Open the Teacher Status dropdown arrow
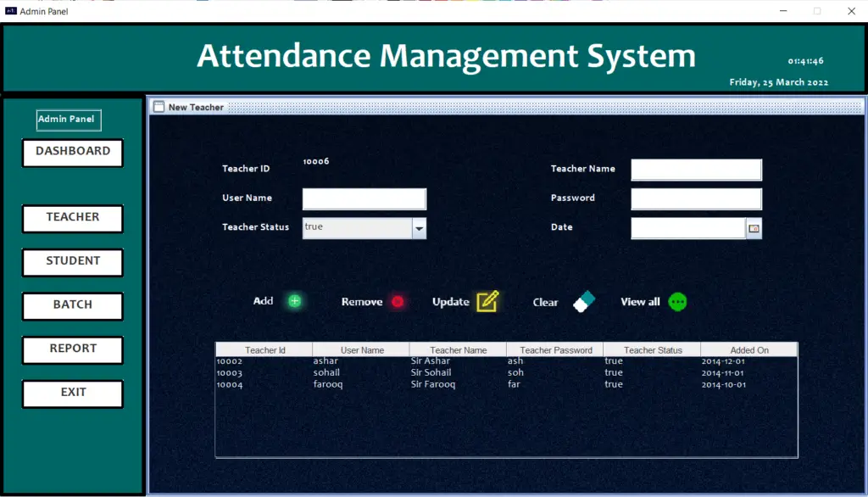 419,227
